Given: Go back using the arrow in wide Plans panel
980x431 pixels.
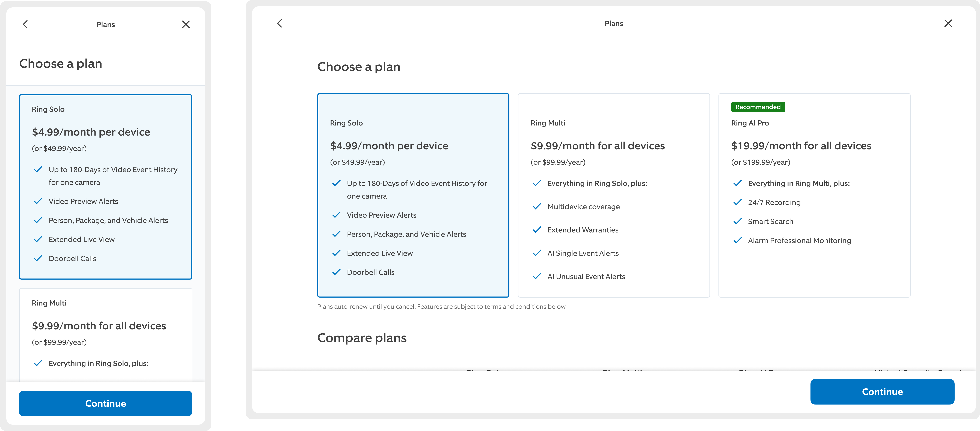Looking at the screenshot, I should pos(280,23).
